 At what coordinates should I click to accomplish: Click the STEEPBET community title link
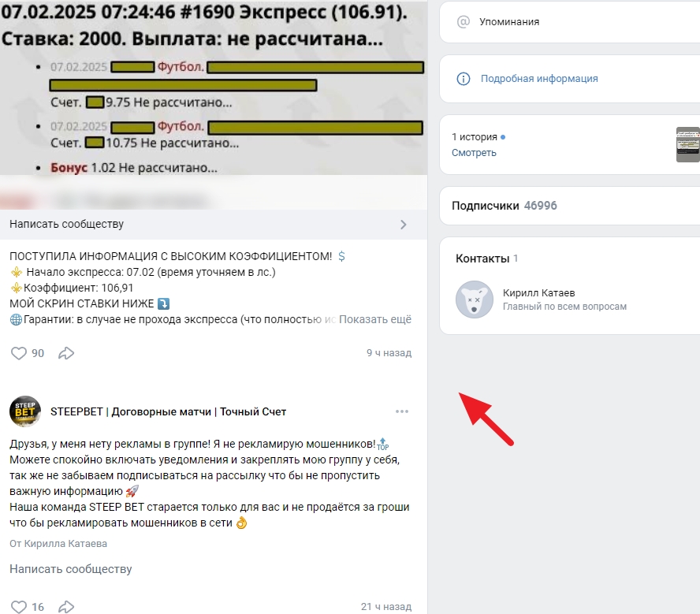coord(169,412)
